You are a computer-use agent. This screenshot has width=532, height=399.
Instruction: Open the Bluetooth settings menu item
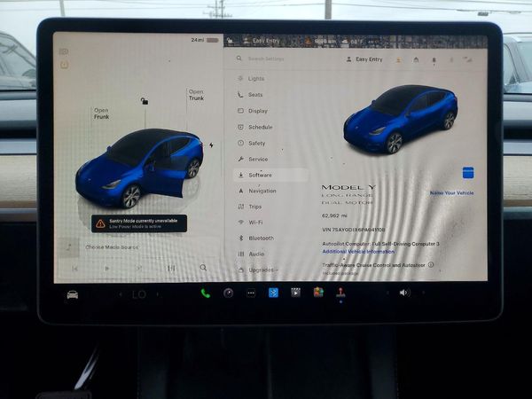point(256,239)
